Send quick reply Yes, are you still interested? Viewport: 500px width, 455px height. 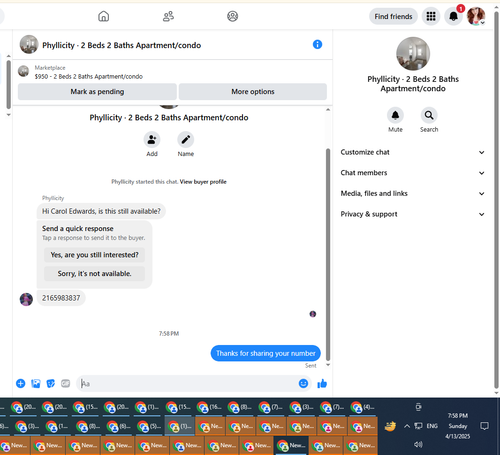click(94, 255)
